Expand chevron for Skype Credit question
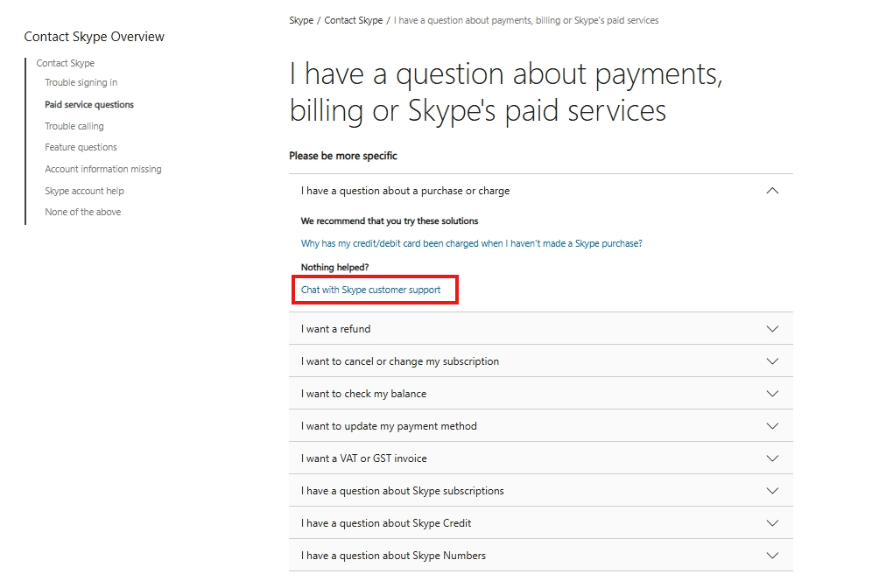The height and width of the screenshot is (588, 872). pyautogui.click(x=772, y=523)
